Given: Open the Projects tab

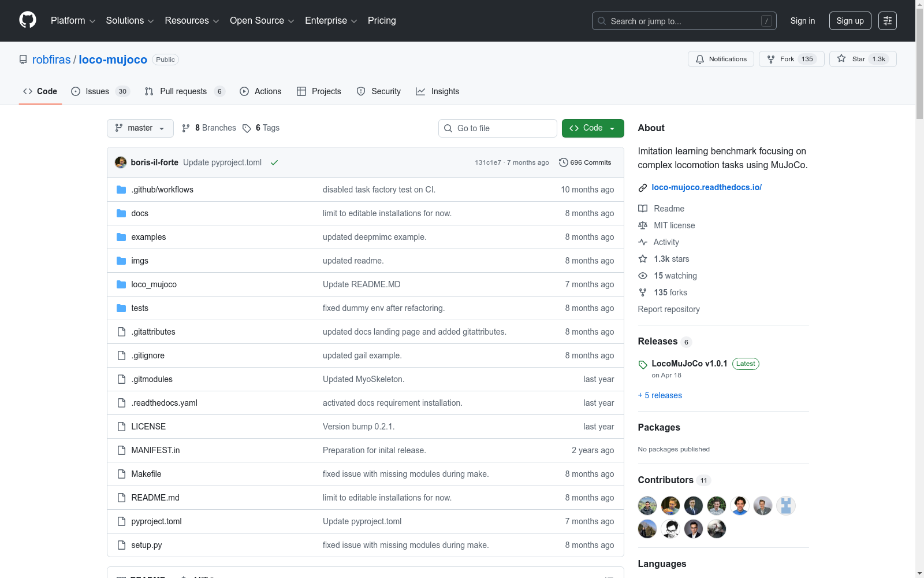Looking at the screenshot, I should point(319,91).
